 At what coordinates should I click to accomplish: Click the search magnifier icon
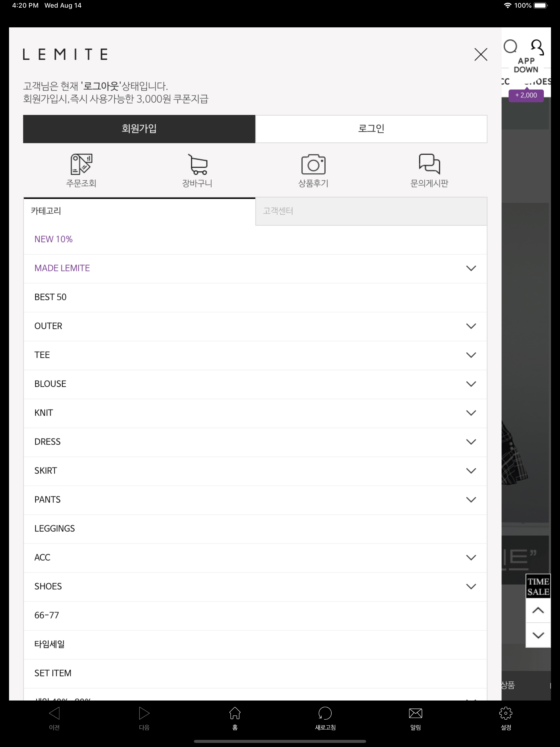click(x=510, y=46)
